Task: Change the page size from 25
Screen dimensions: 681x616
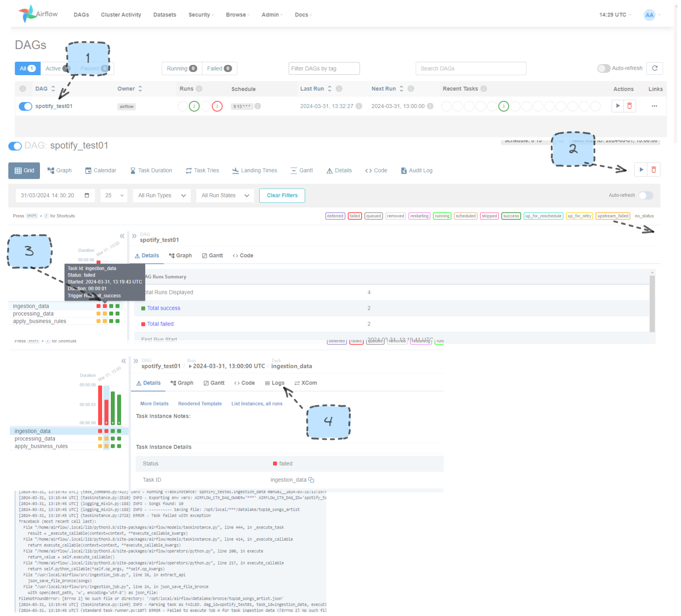Action: (x=114, y=195)
